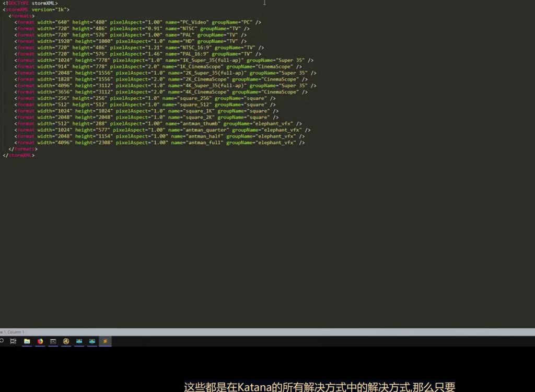Switch to the Command Prompt window

point(53,341)
